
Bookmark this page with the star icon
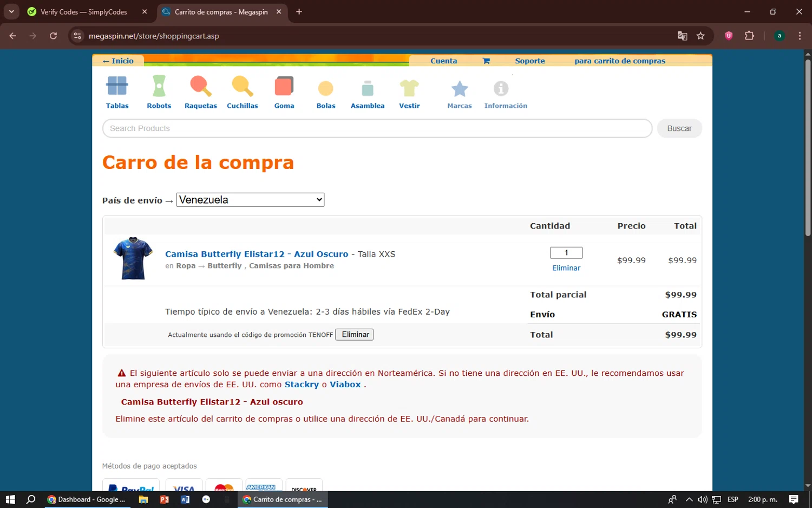(x=700, y=36)
